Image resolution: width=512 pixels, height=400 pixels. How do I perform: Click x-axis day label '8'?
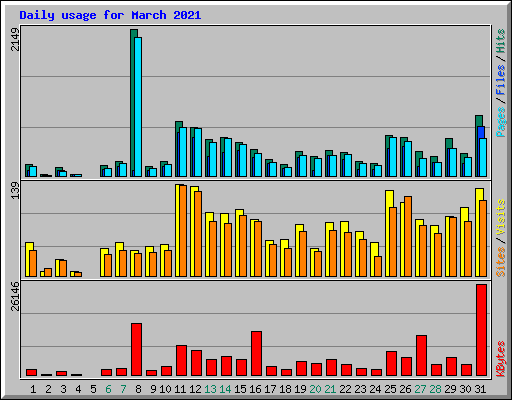[138, 389]
